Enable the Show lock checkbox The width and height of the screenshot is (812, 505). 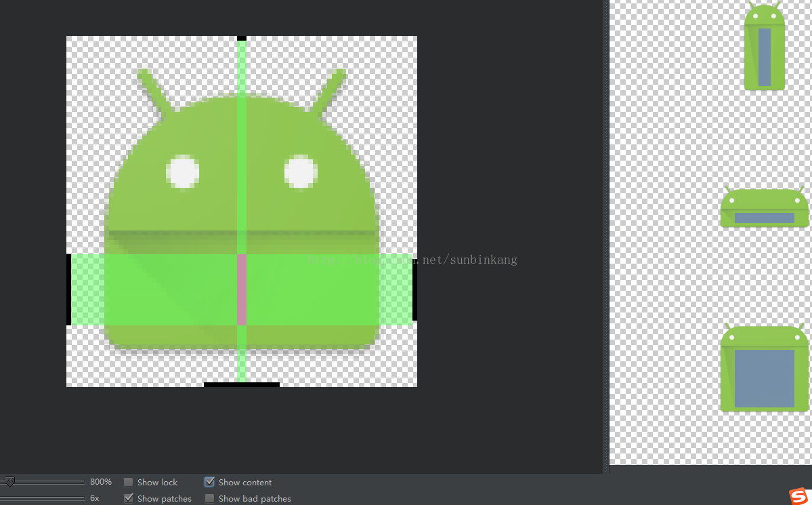click(x=129, y=482)
